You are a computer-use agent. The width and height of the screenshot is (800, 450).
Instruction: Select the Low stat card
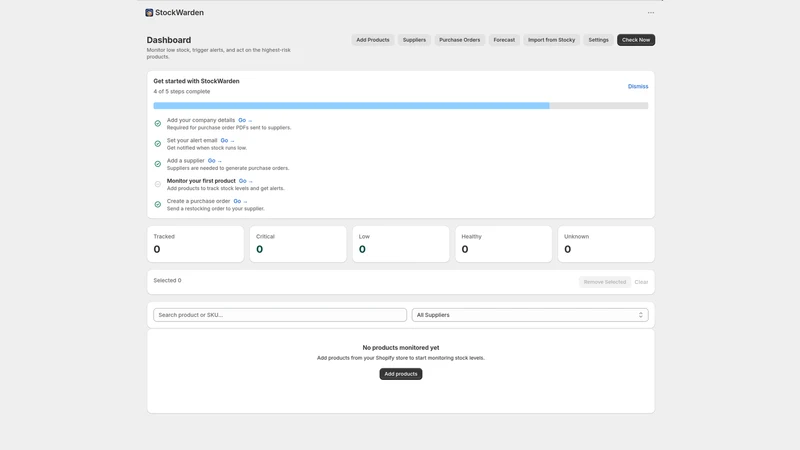401,244
